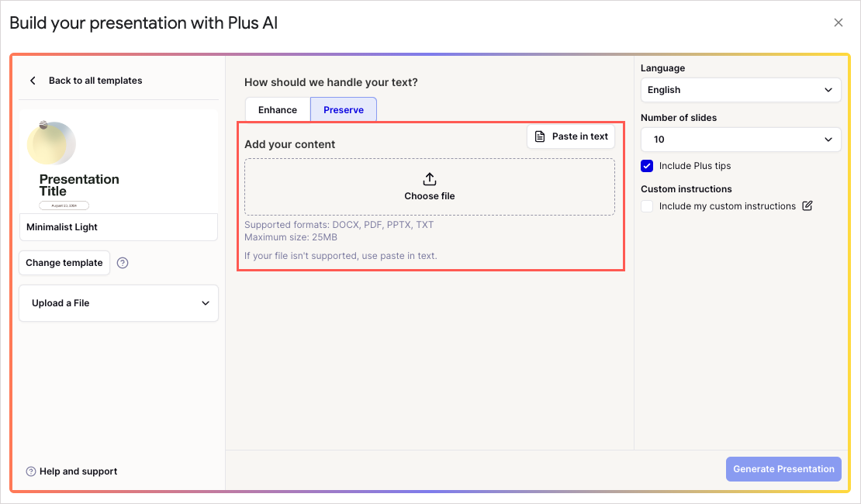Uncheck the Include Plus tips checkbox
The image size is (861, 504).
pos(647,166)
